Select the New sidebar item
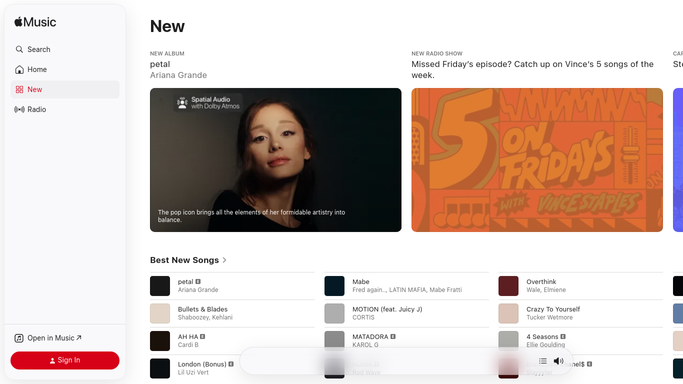 (x=65, y=89)
